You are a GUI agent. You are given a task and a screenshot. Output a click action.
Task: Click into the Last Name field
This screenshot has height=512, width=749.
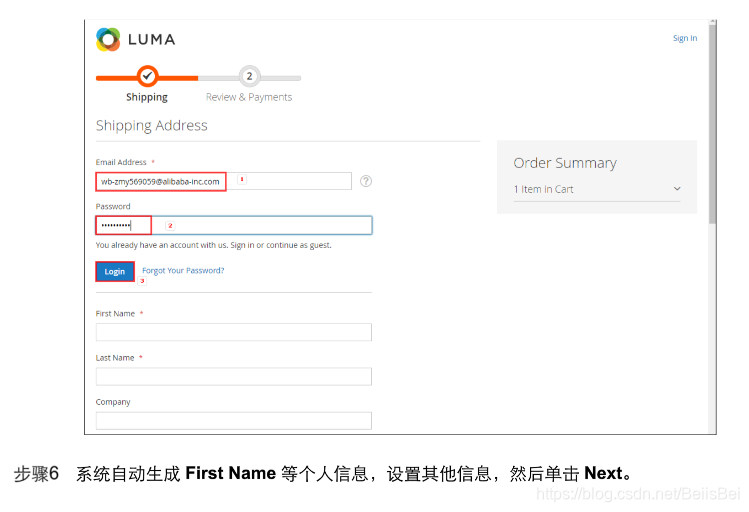[x=234, y=376]
